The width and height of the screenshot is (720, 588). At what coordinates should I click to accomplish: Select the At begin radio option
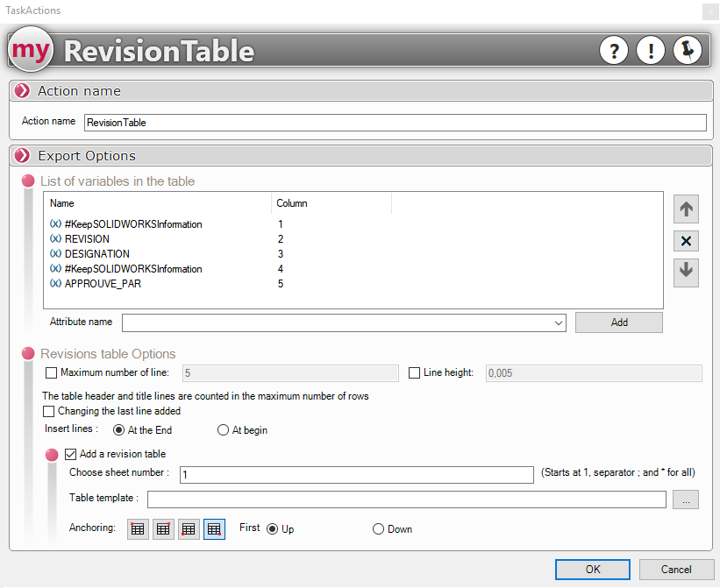coord(224,430)
